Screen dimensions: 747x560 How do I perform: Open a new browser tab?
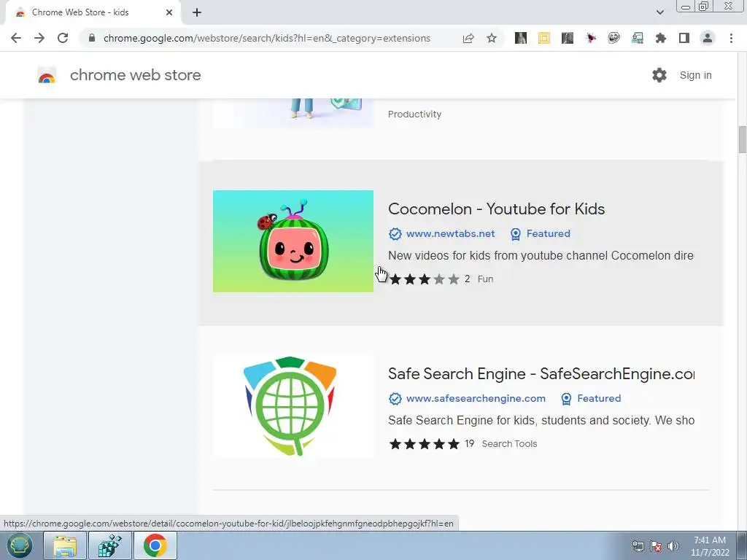197,12
